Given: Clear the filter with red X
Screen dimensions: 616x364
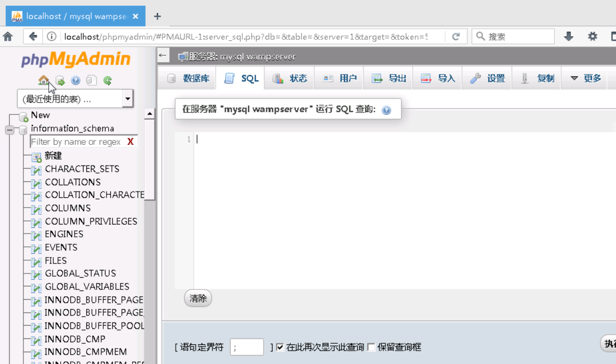Looking at the screenshot, I should click(x=130, y=142).
